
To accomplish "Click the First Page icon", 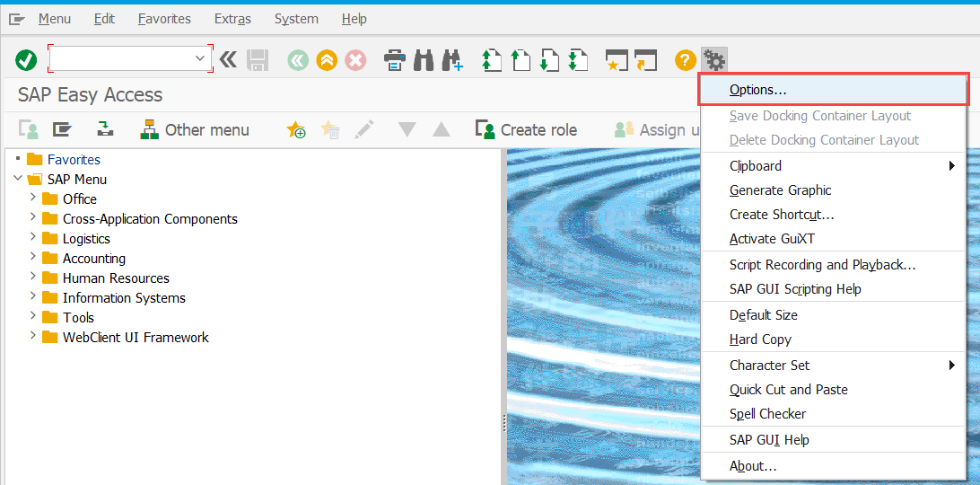I will point(491,61).
